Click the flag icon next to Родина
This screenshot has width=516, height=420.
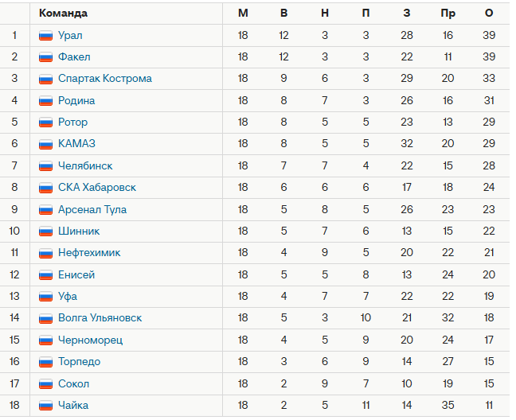[45, 101]
